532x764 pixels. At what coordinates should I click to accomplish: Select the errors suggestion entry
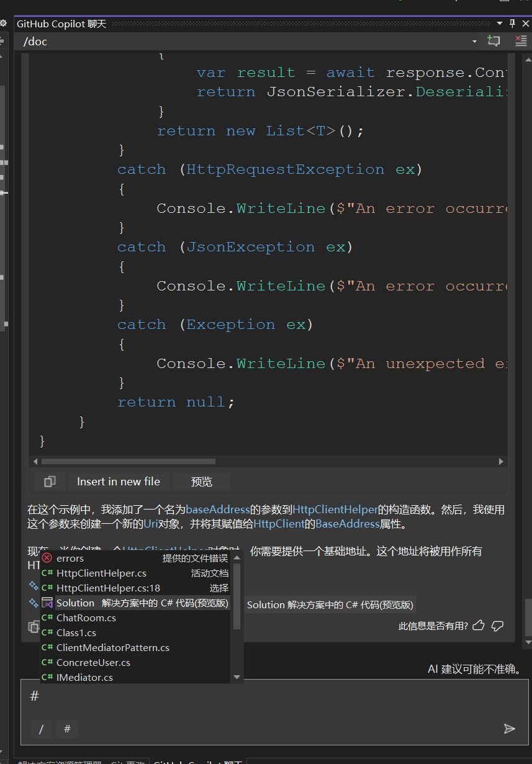[135, 559]
